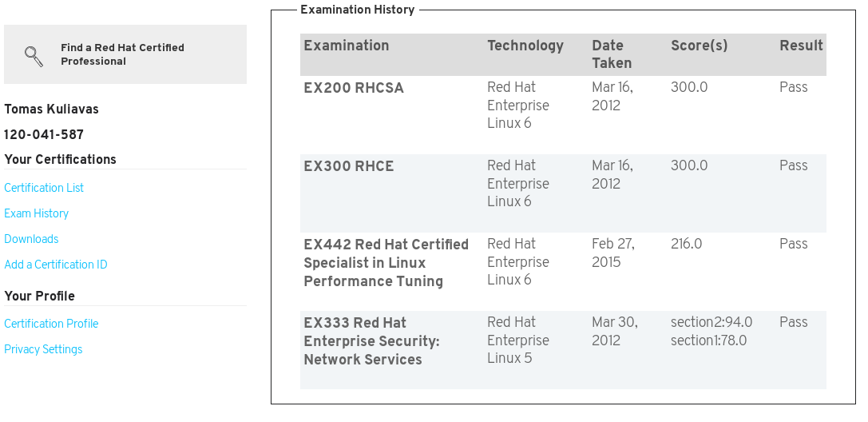Open Find a Red Hat Certified Professional
The height and width of the screenshot is (422, 868).
[122, 54]
